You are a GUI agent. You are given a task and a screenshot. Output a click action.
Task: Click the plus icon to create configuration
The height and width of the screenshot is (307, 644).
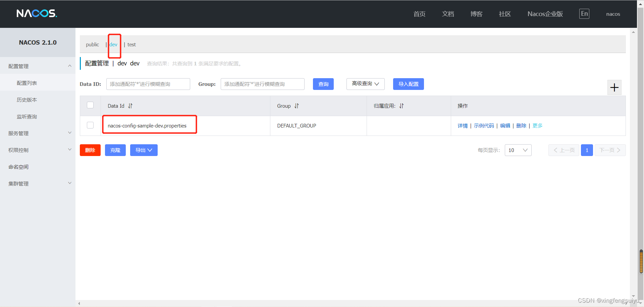pyautogui.click(x=614, y=88)
